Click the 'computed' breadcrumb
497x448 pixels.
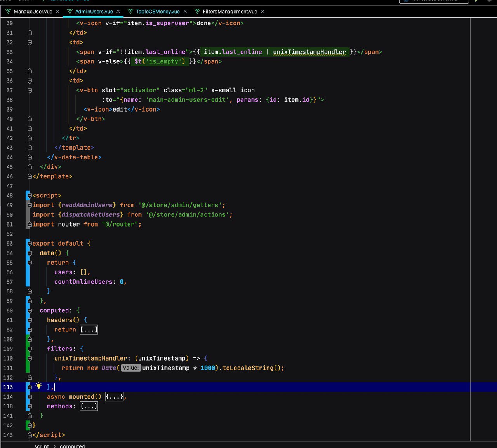point(73,446)
